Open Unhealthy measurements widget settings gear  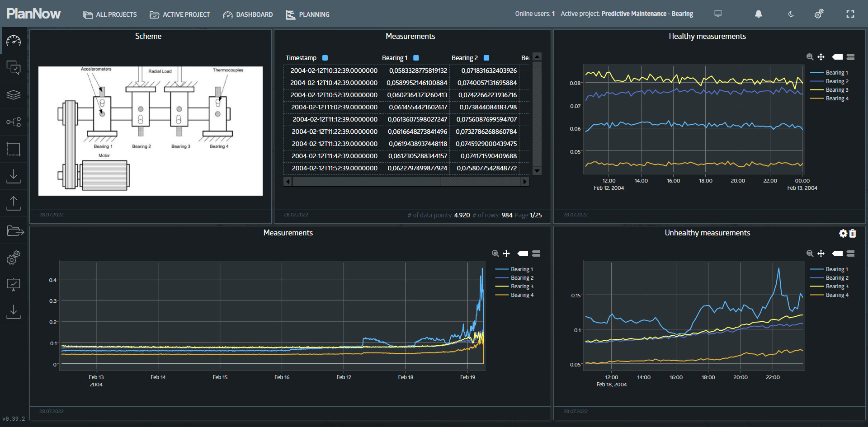click(x=843, y=233)
